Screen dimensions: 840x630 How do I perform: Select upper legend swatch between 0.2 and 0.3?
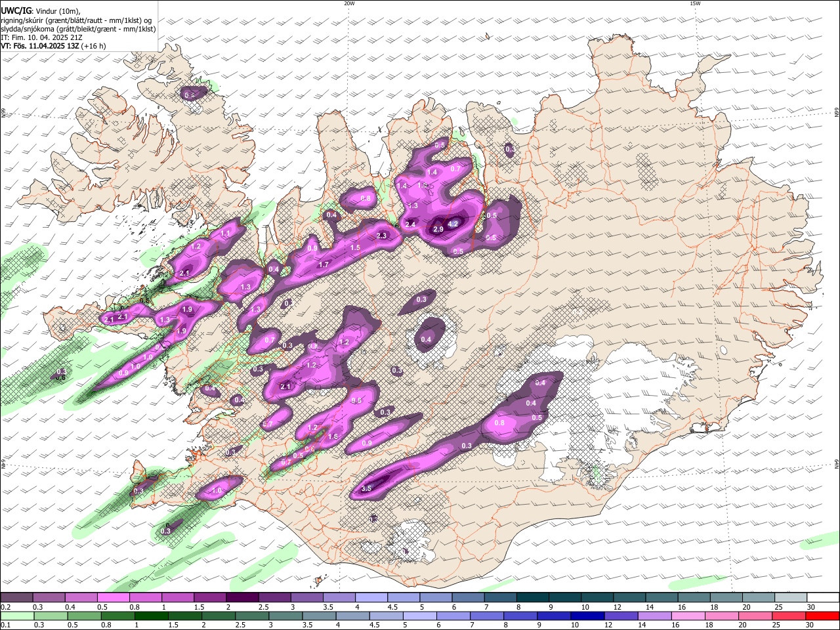click(16, 597)
